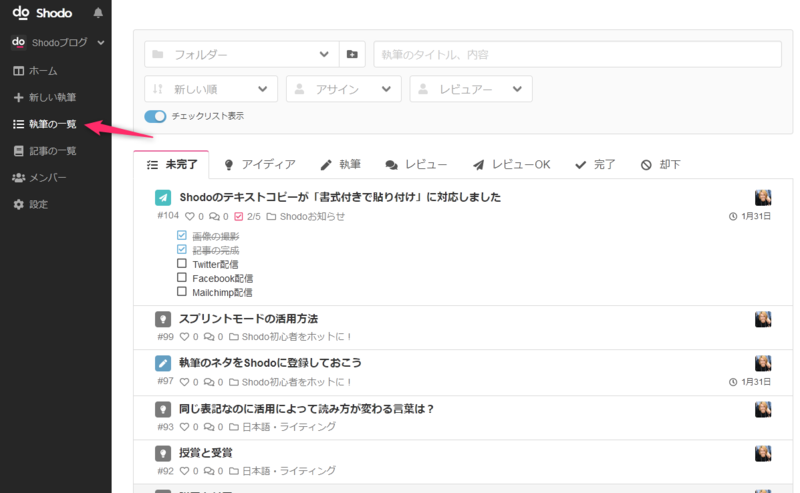Switch to the 執筆 tab
Image resolution: width=800 pixels, height=493 pixels.
340,164
